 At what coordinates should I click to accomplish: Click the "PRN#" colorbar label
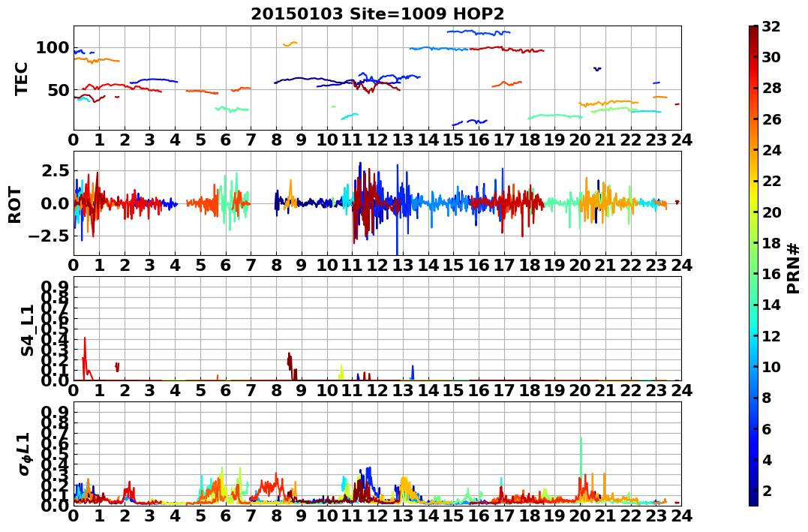pyautogui.click(x=794, y=268)
